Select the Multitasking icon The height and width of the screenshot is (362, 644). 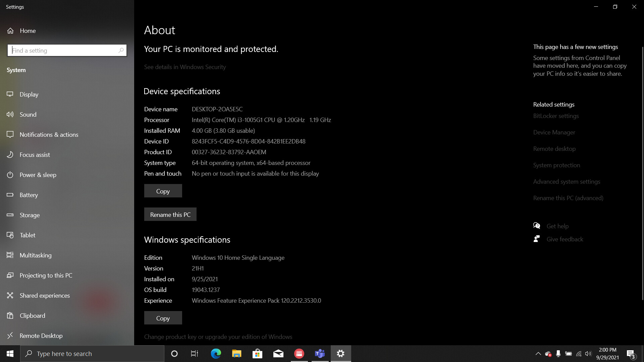coord(10,255)
